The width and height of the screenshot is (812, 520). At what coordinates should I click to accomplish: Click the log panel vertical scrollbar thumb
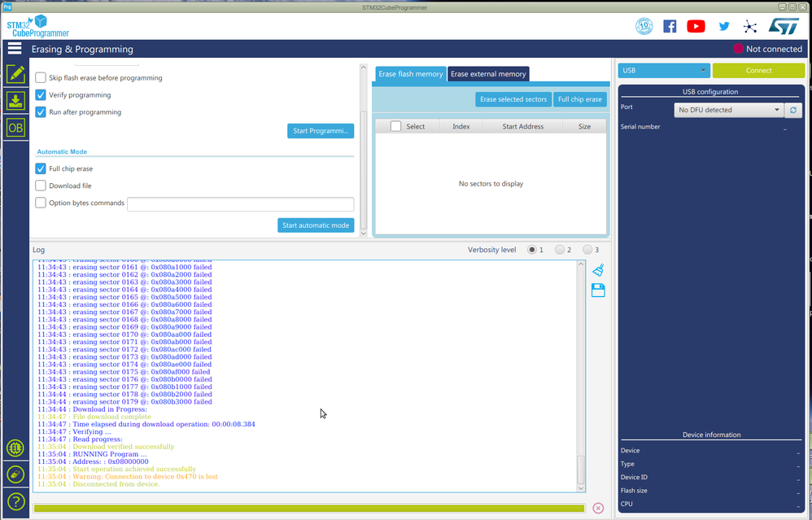click(x=580, y=470)
